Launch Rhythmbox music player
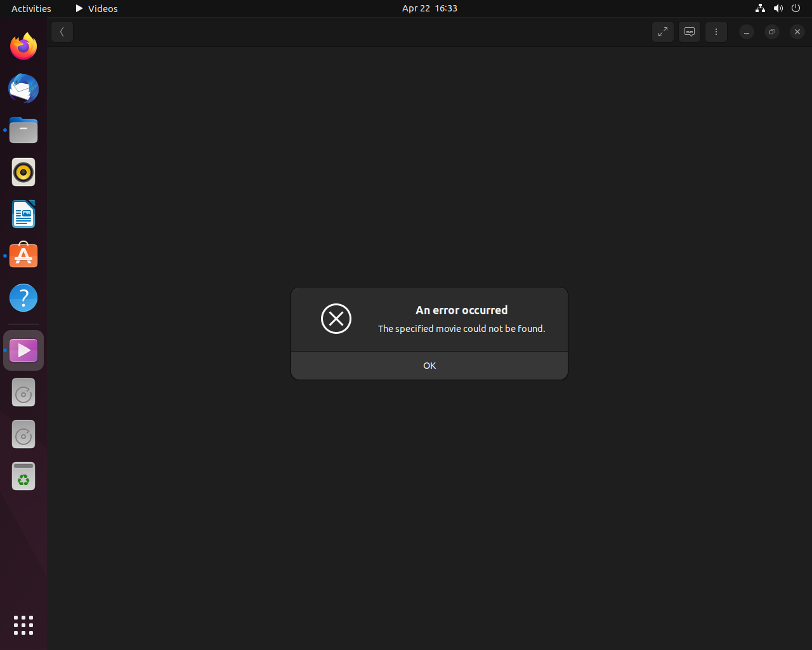This screenshot has width=812, height=650. click(x=23, y=172)
